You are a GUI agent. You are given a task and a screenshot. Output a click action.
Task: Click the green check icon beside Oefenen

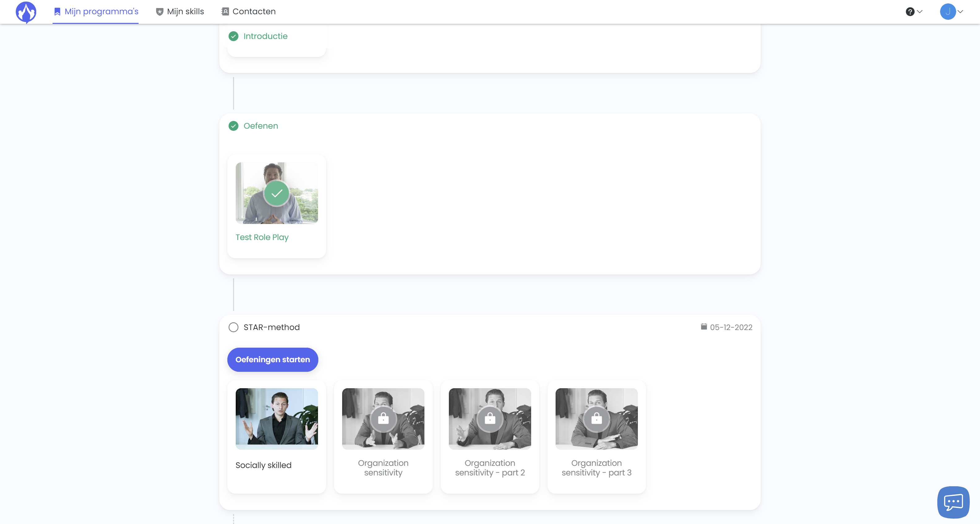click(233, 126)
